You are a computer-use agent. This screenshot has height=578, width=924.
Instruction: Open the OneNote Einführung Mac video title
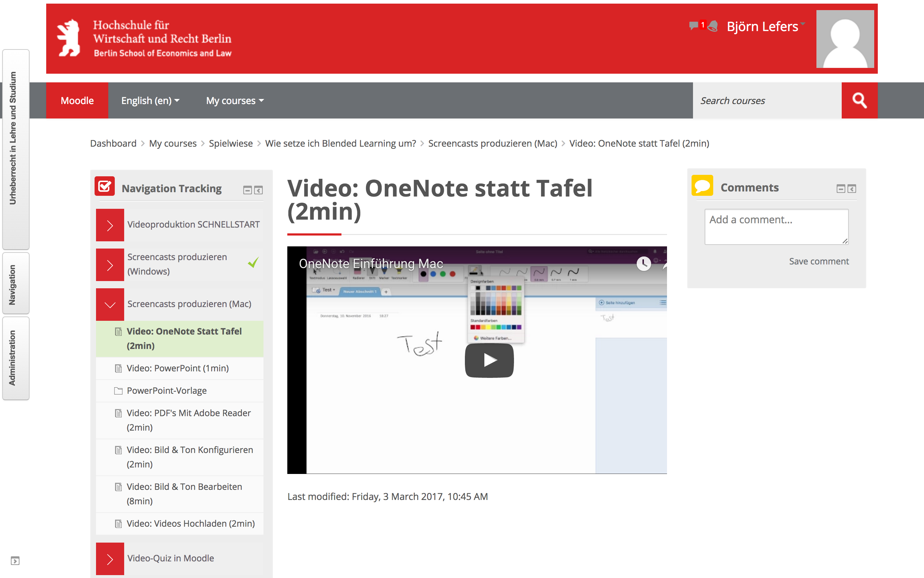pos(371,263)
